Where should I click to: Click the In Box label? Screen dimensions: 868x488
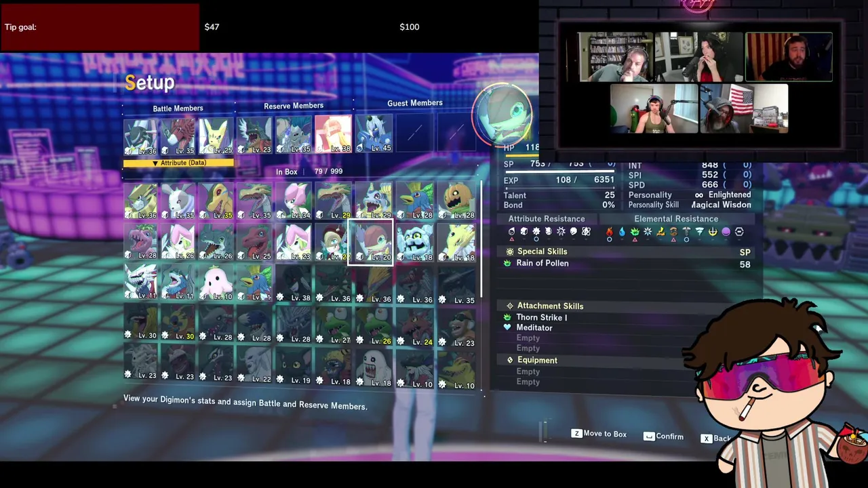pos(286,172)
